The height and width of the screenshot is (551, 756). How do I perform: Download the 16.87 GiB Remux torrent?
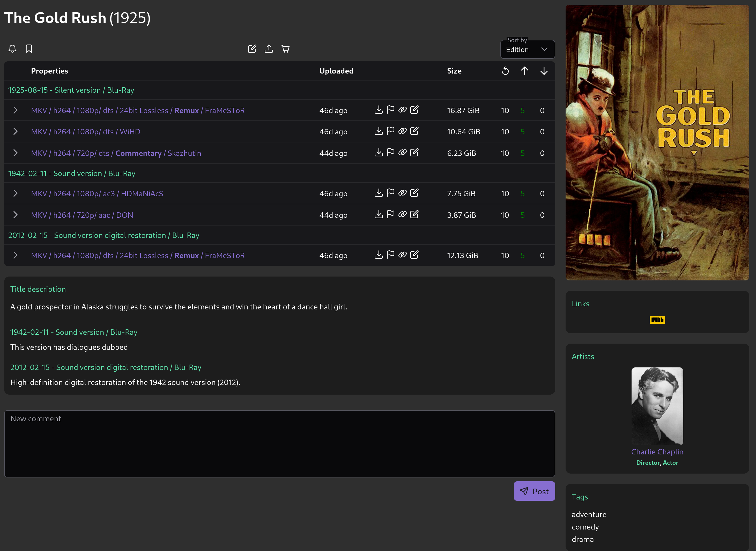click(x=379, y=110)
